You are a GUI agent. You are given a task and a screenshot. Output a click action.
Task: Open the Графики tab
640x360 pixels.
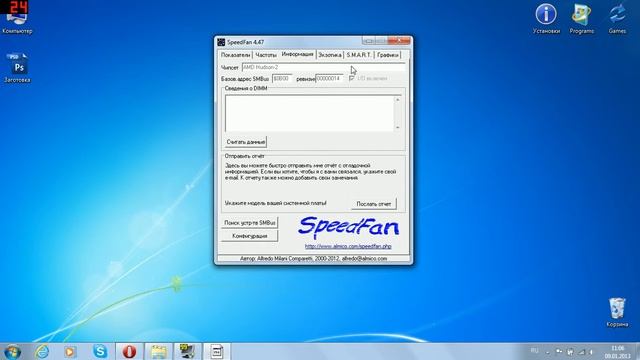[387, 55]
